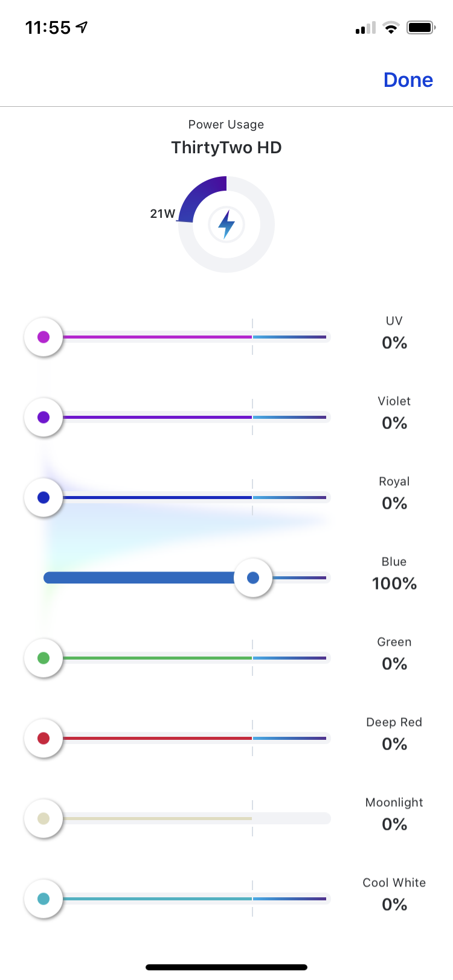453x980 pixels.
Task: Tap the 21W power usage ring
Action: point(226,224)
